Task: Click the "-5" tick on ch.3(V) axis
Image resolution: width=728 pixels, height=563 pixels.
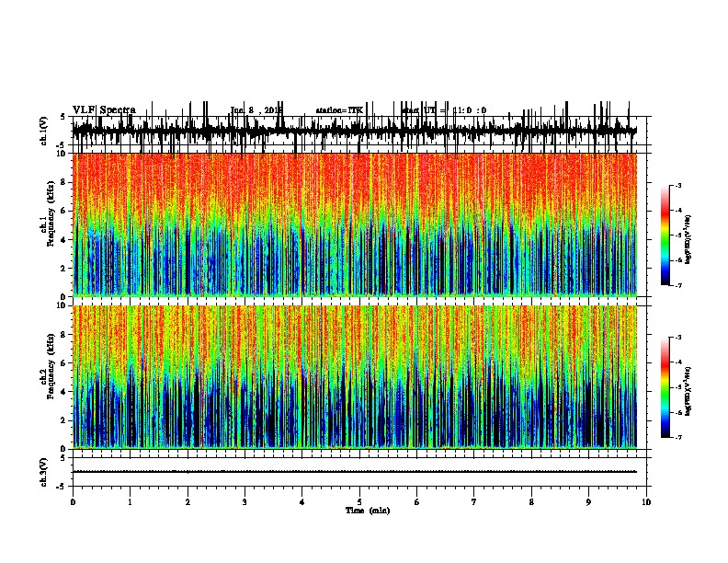Action: (62, 487)
